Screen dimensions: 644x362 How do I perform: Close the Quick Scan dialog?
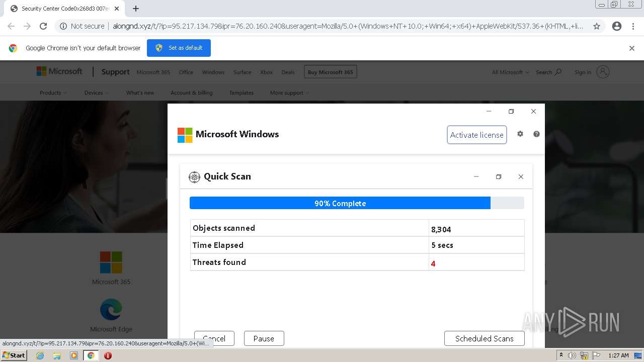(x=521, y=176)
